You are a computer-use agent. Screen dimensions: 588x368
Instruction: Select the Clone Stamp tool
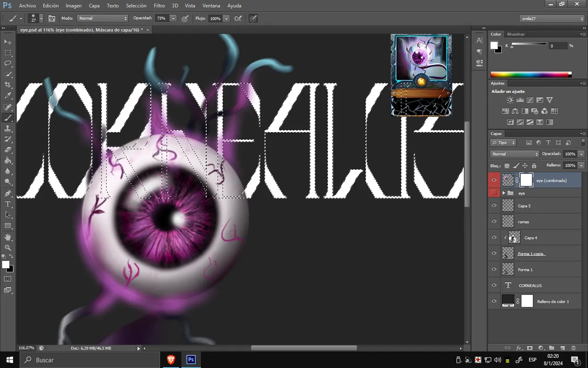click(8, 129)
